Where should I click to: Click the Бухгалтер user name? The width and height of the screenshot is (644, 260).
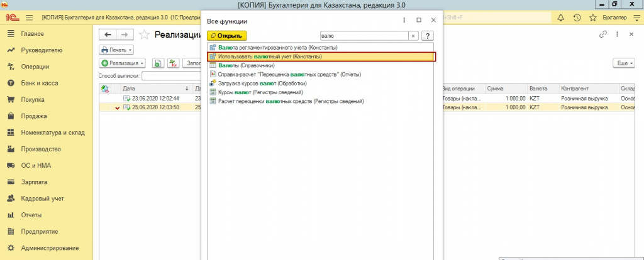[614, 18]
